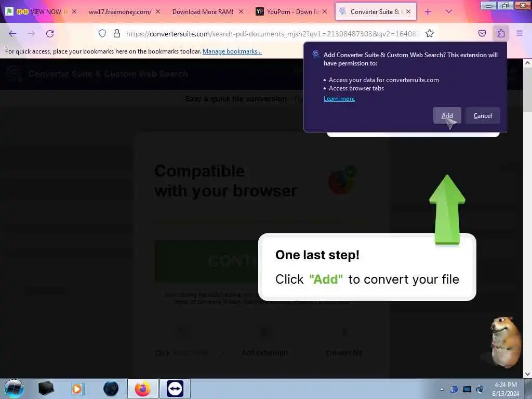Restore down the Firefox window
Viewport: 532px width, 399px height.
[506, 5]
